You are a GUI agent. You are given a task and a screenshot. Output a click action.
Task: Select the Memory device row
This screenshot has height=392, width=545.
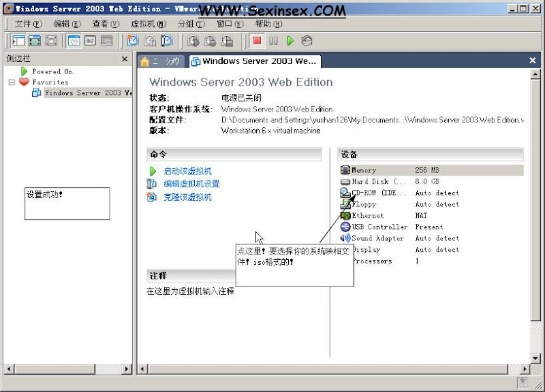pyautogui.click(x=431, y=170)
